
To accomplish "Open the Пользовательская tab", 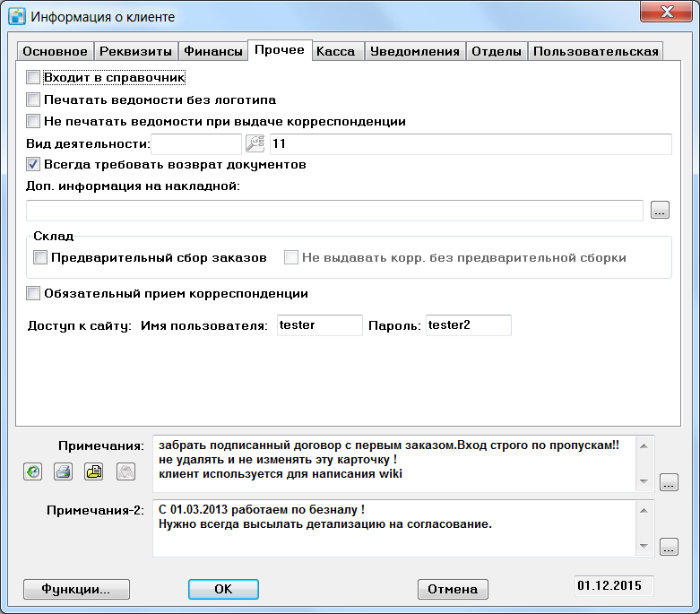I will point(595,51).
